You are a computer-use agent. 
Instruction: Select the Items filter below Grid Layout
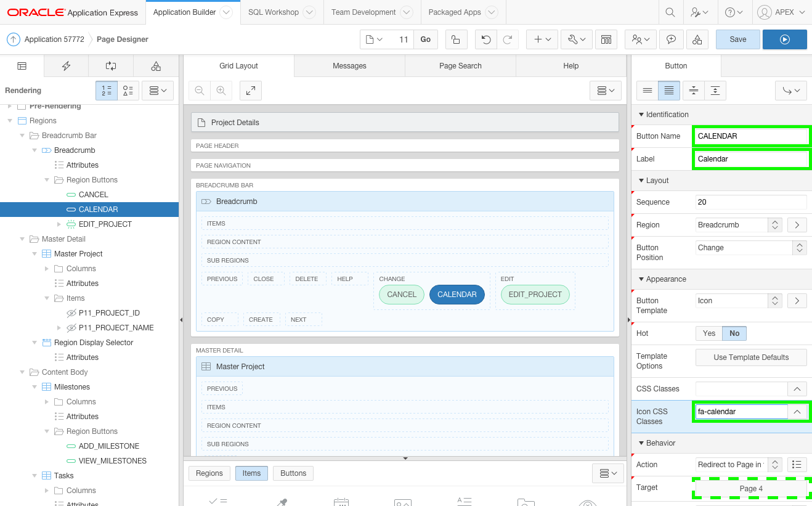pos(251,473)
